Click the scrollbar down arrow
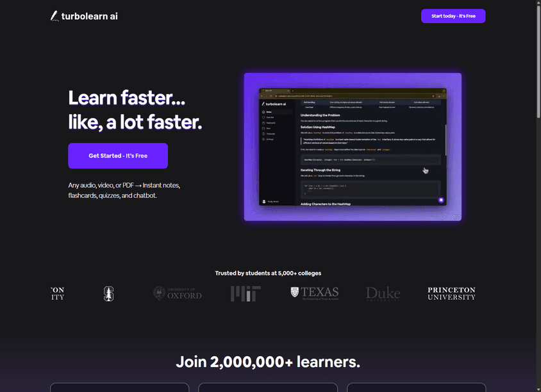 click(x=538, y=389)
